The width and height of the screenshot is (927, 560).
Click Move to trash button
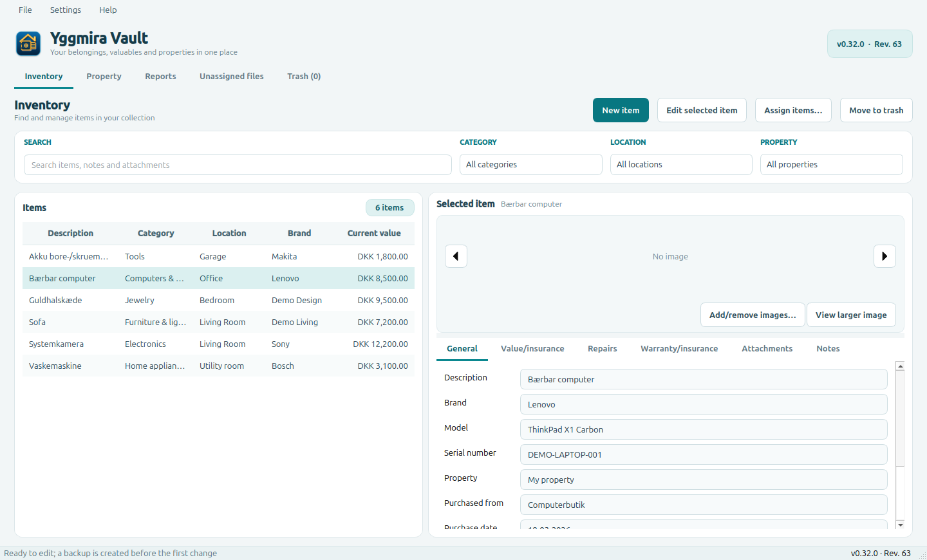tap(876, 110)
